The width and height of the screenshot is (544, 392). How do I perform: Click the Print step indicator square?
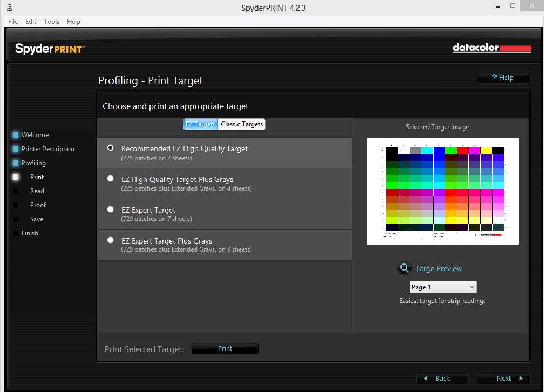coord(16,177)
